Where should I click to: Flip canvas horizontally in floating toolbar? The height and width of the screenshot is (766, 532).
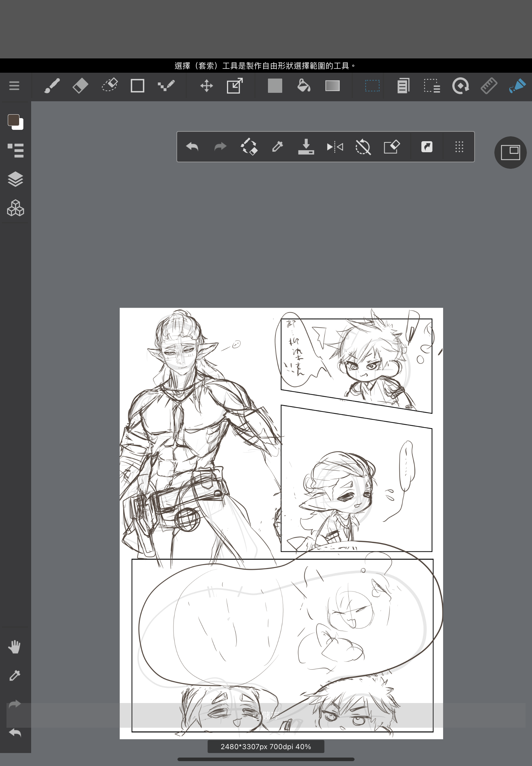335,147
